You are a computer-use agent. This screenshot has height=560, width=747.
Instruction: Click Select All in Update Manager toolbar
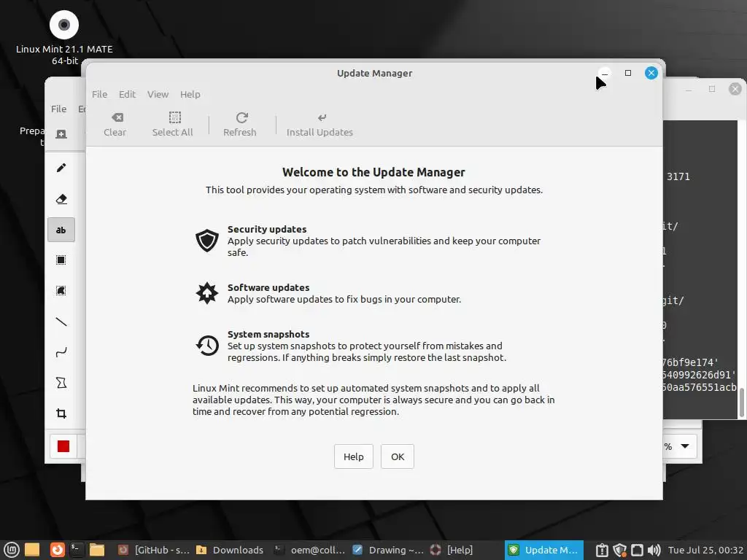172,125
